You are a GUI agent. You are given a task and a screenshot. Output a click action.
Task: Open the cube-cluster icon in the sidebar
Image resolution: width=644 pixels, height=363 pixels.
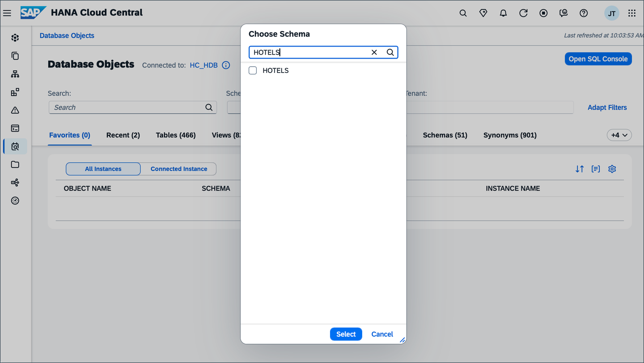point(15,38)
